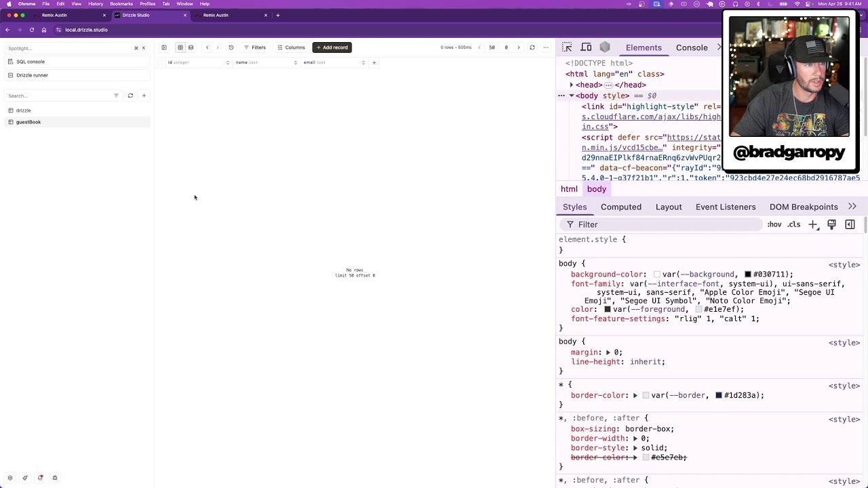The width and height of the screenshot is (868, 488).
Task: Click the table list filter icon
Action: (116, 96)
